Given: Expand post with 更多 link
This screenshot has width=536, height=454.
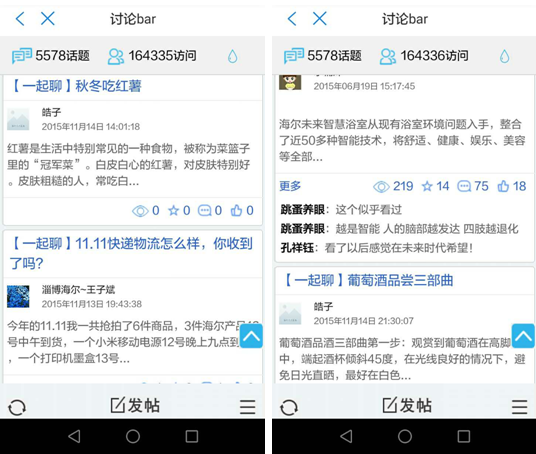Looking at the screenshot, I should coord(290,186).
